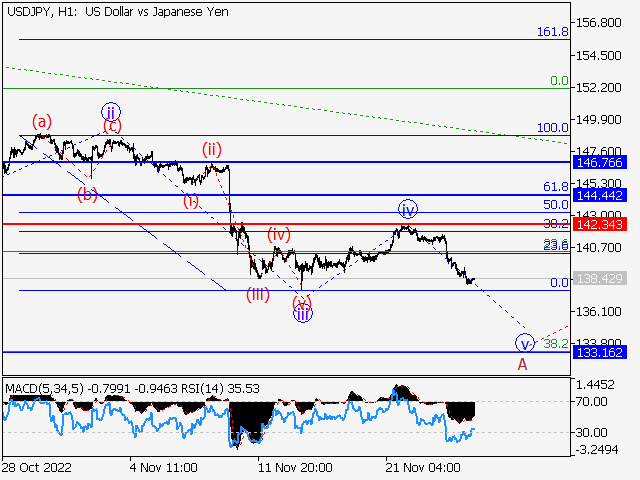The width and height of the screenshot is (640, 480).
Task: Click the 50.0 Fibonacci level label
Action: [556, 204]
